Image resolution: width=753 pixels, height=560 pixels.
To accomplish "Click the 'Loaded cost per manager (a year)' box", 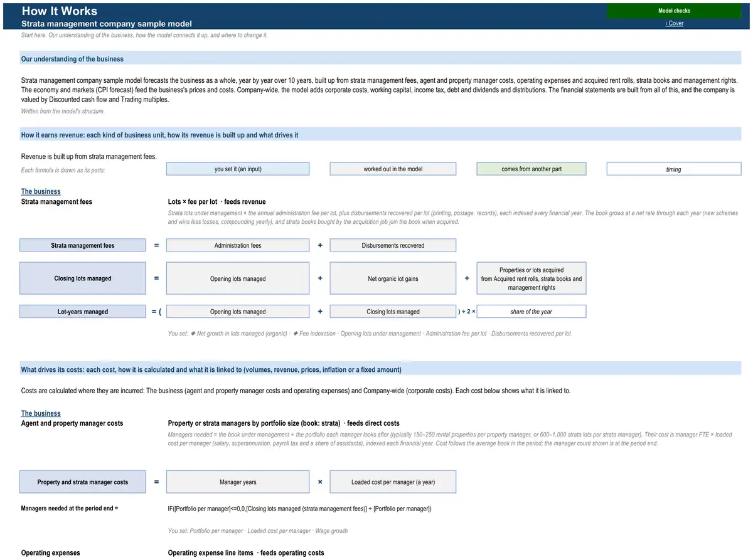I will 393,482.
